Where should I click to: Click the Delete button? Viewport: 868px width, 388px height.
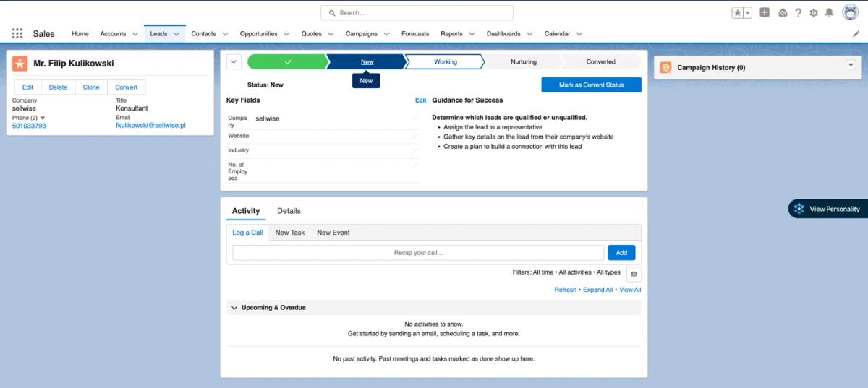point(58,87)
